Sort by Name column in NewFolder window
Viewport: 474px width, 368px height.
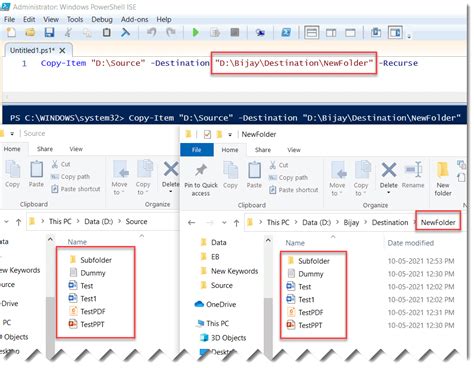[295, 243]
